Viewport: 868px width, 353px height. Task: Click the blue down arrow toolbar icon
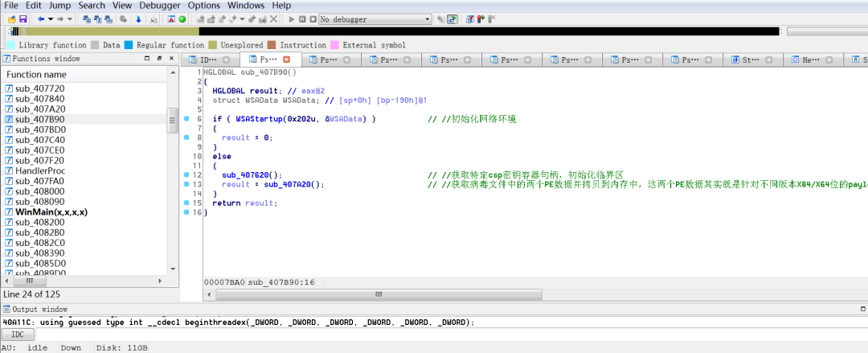[138, 18]
